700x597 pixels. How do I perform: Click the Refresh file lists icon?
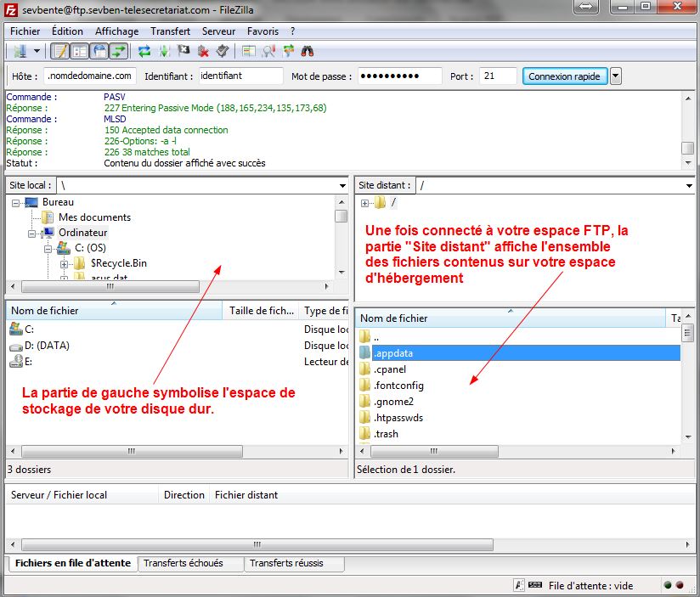click(144, 51)
